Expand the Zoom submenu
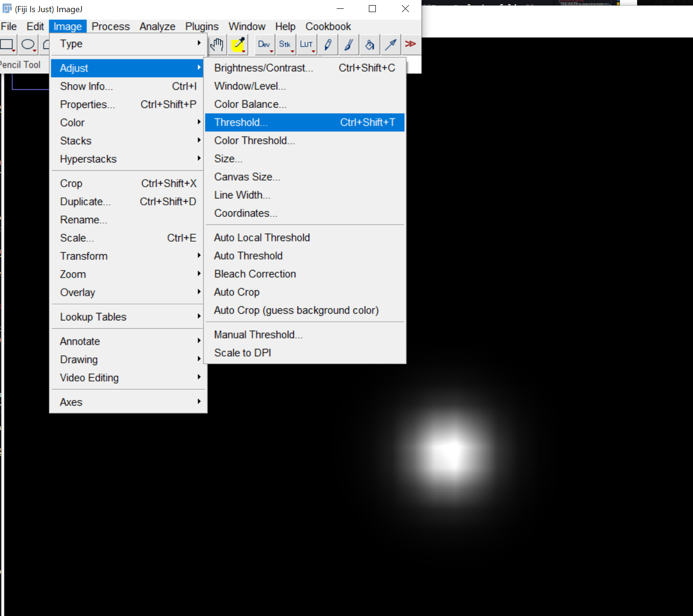693x616 pixels. point(128,274)
